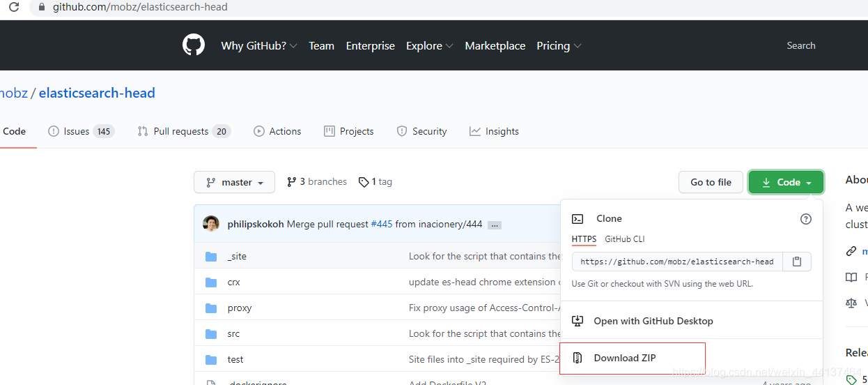This screenshot has height=385, width=868.
Task: Click the folder icon beside proxy
Action: (211, 308)
